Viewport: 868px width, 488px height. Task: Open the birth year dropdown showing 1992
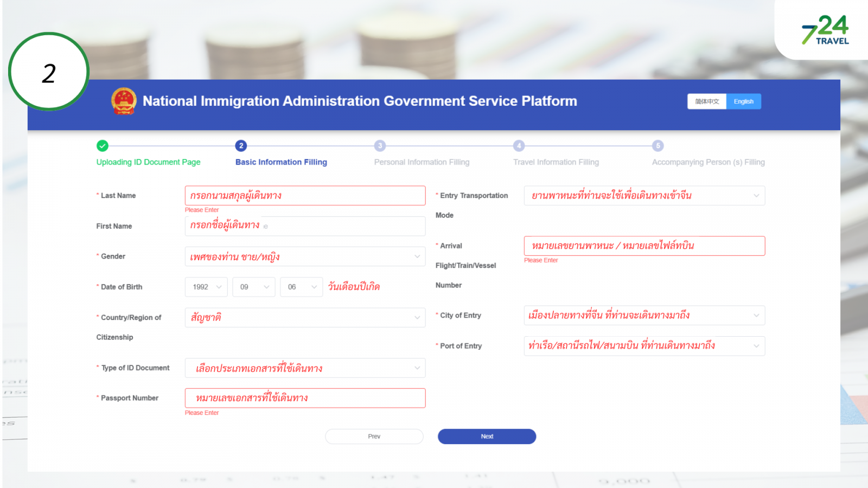(x=207, y=287)
